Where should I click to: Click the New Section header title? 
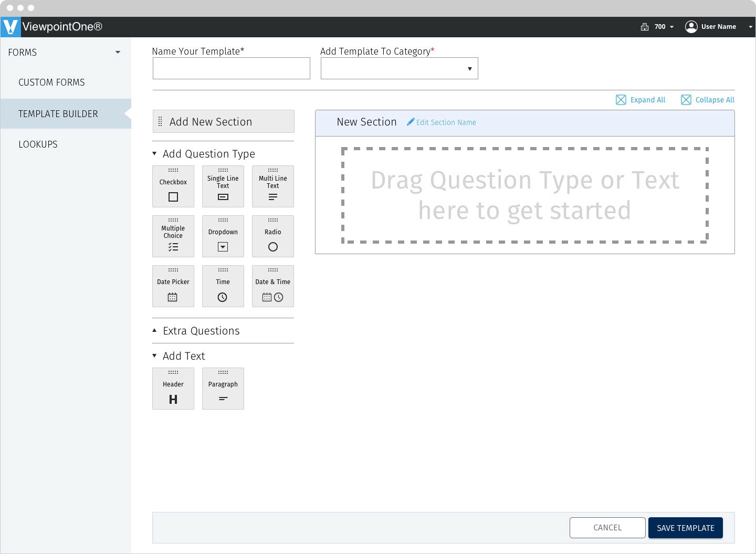pyautogui.click(x=366, y=122)
